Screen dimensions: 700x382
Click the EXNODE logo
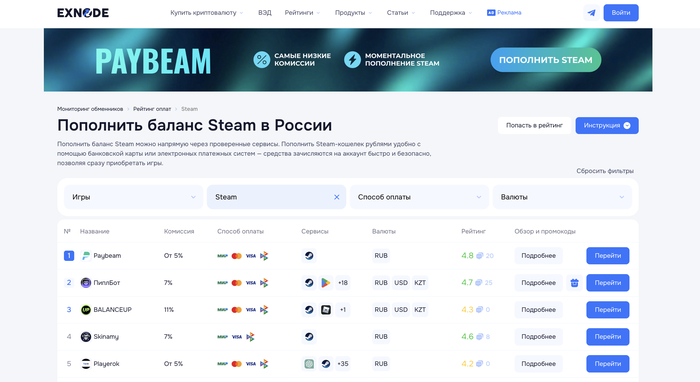[83, 13]
